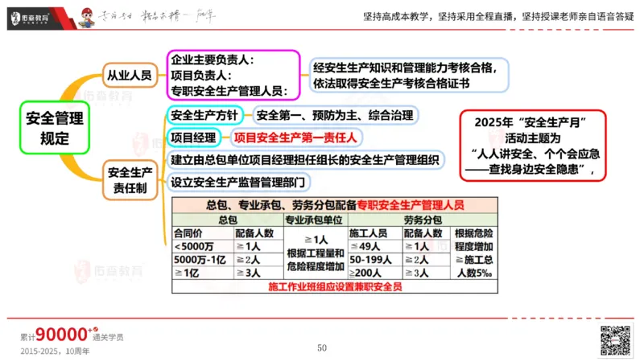Select the 安全生产责任制 branch node
This screenshot has width=644, height=362.
tap(130, 179)
